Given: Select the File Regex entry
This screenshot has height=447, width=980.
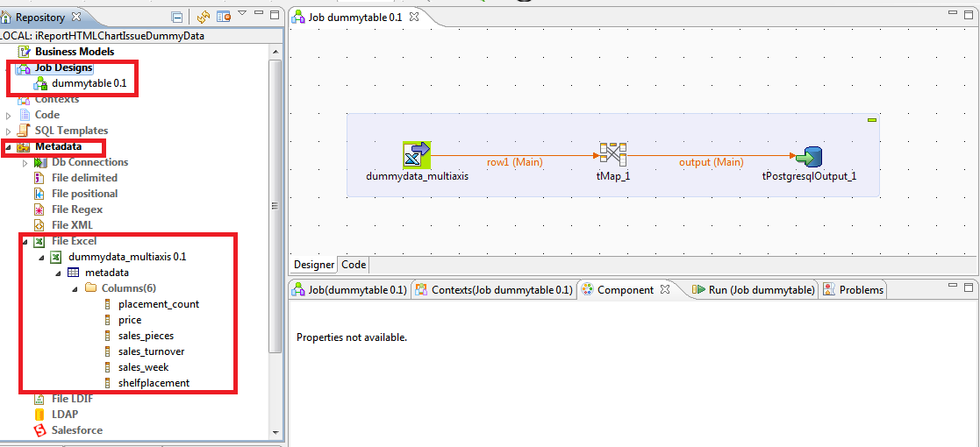Looking at the screenshot, I should [77, 209].
